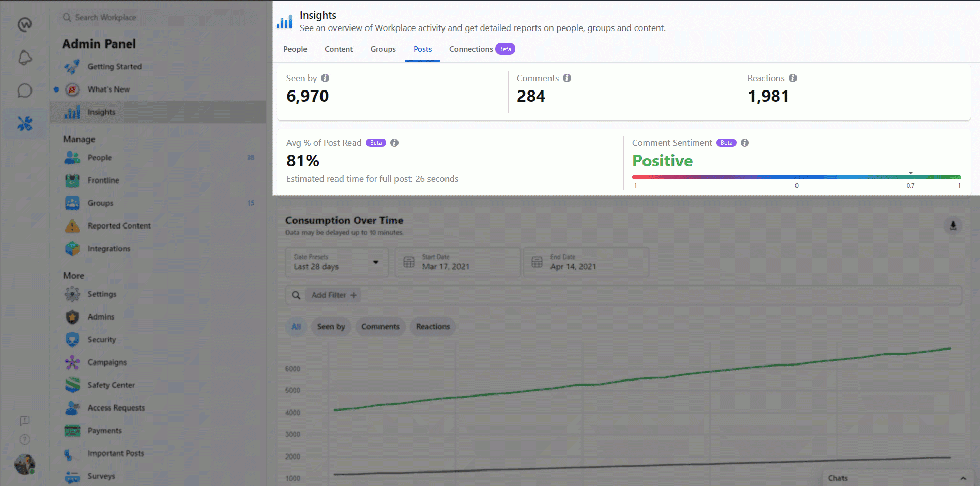Select the Posts tab
980x486 pixels.
pos(422,49)
